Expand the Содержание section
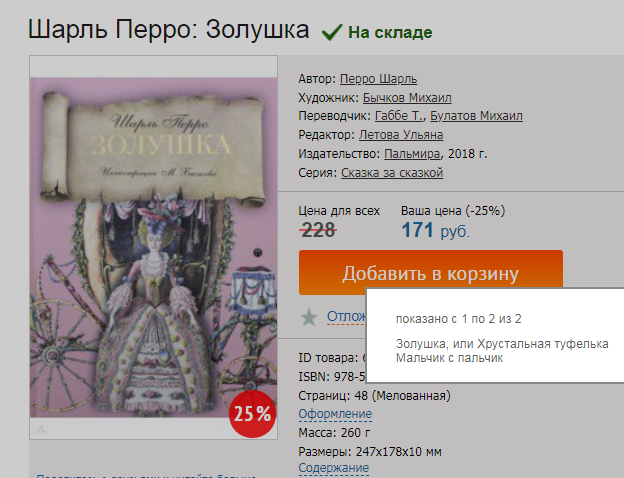This screenshot has height=478, width=624. point(334,468)
